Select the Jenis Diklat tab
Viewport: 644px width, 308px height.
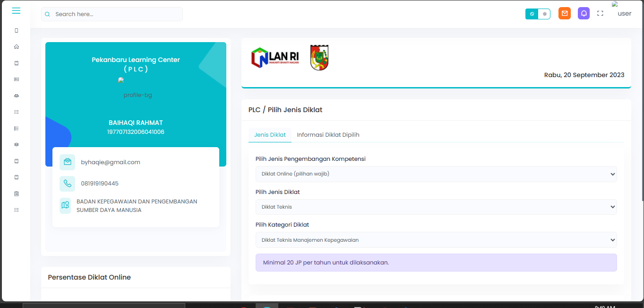[x=270, y=135]
